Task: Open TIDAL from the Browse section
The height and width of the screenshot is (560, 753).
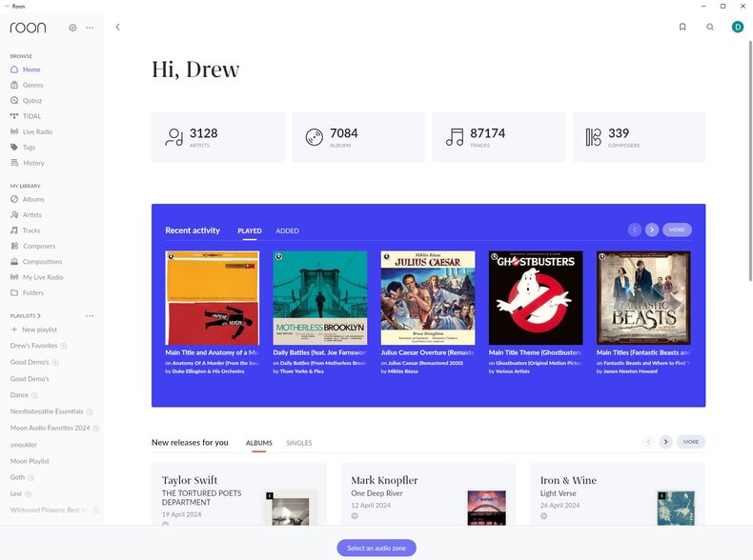Action: click(31, 116)
